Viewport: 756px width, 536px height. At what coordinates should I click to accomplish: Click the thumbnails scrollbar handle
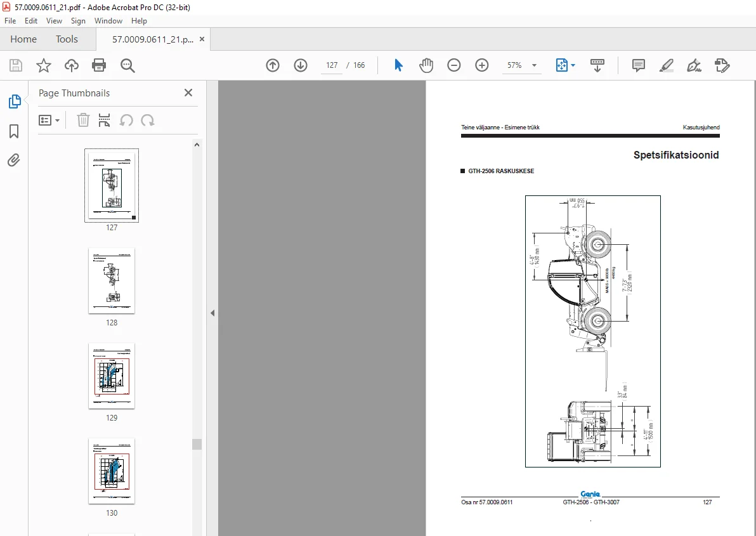click(x=197, y=444)
